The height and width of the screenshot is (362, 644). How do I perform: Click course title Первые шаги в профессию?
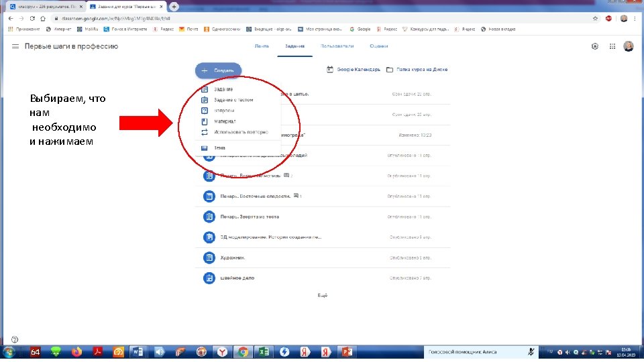click(x=72, y=46)
